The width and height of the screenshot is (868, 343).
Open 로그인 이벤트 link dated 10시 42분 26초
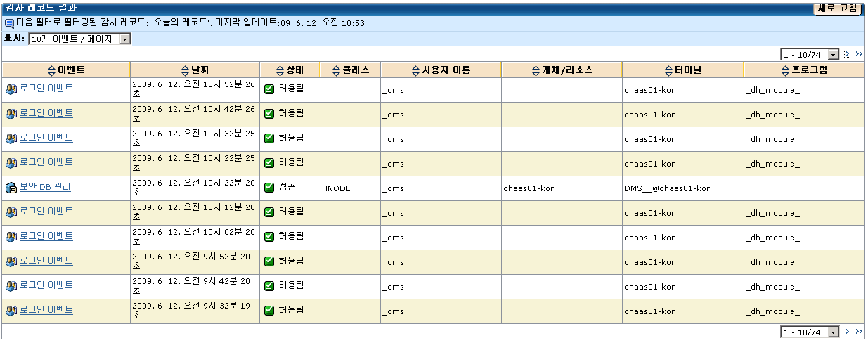(46, 113)
